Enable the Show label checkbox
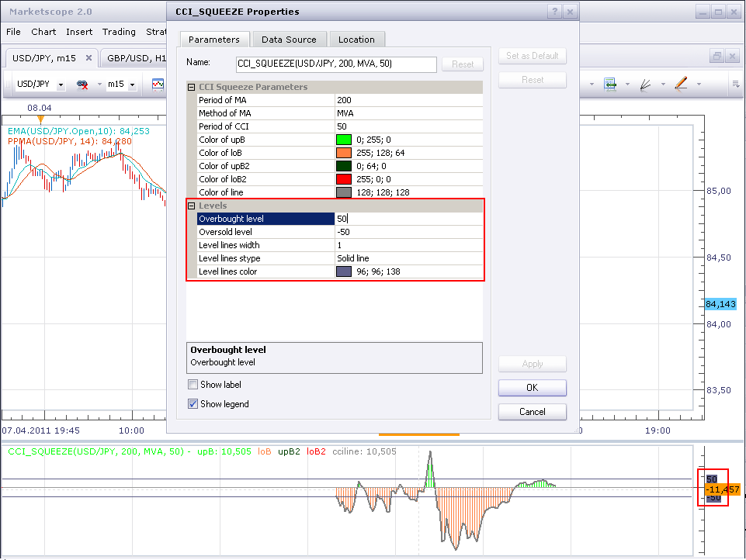Screen dimensions: 746x560 click(193, 385)
